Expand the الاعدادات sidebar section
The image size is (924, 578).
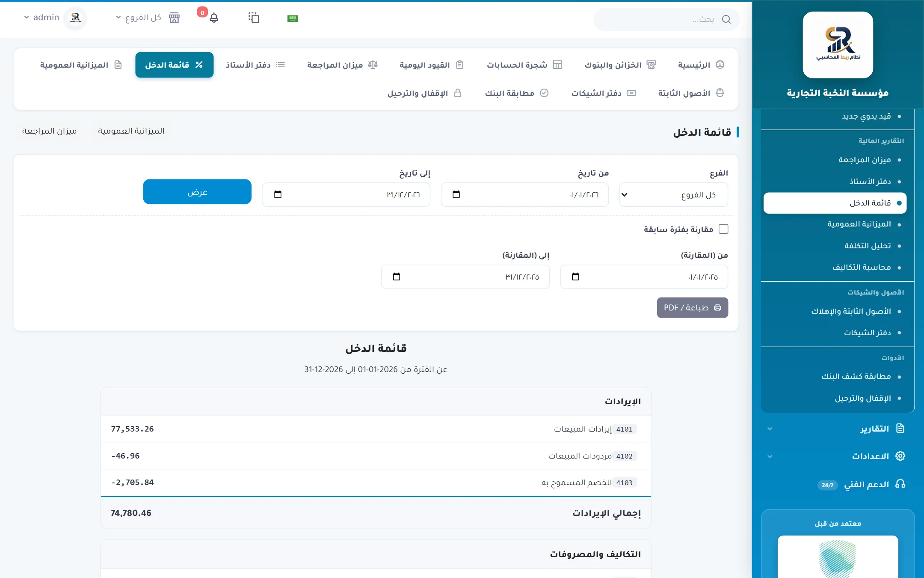pyautogui.click(x=838, y=456)
